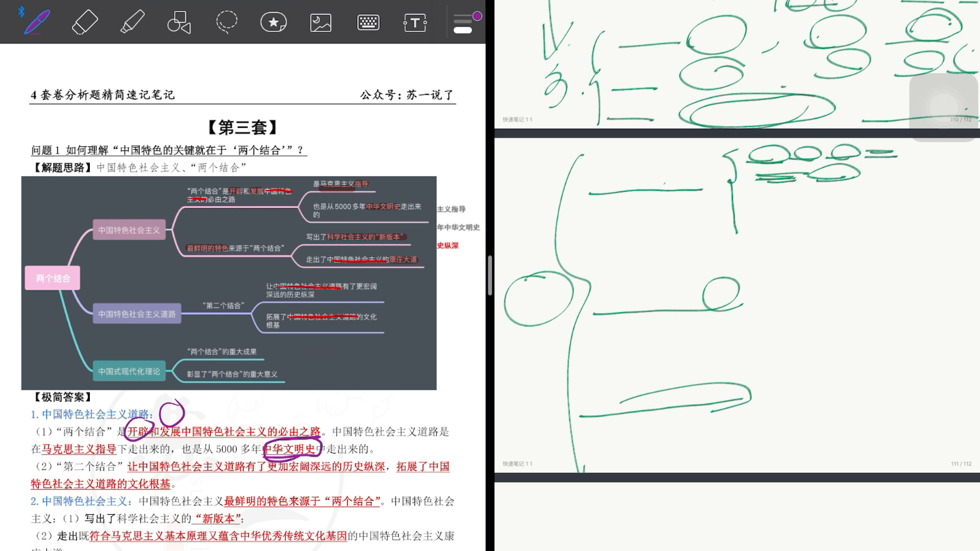Tap red text '拓展了中国' in point (2)

(423, 467)
